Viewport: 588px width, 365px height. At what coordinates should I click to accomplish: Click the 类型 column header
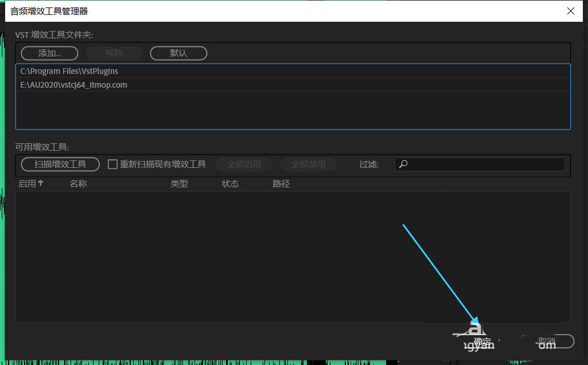[179, 184]
